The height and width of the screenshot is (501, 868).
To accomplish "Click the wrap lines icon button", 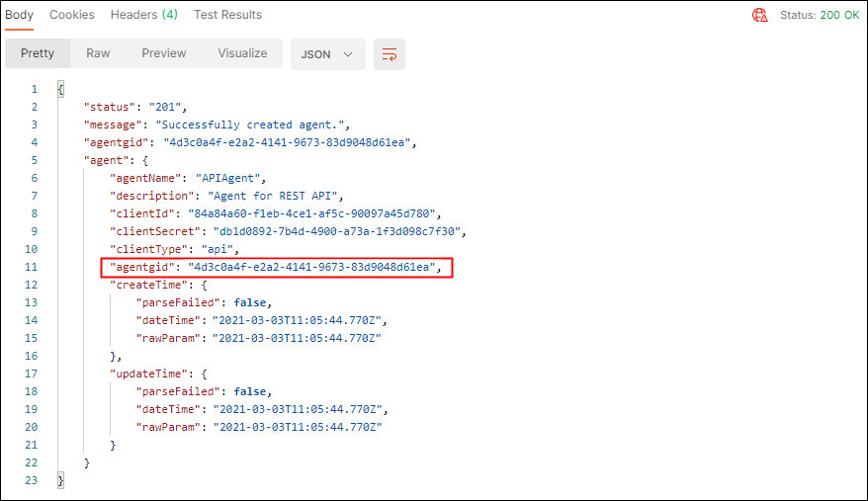I will pyautogui.click(x=390, y=54).
